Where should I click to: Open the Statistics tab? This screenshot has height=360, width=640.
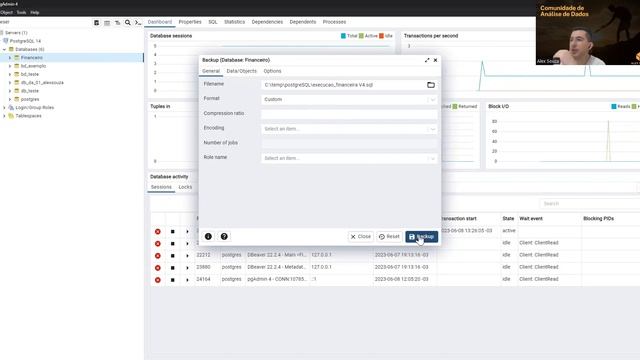click(234, 22)
